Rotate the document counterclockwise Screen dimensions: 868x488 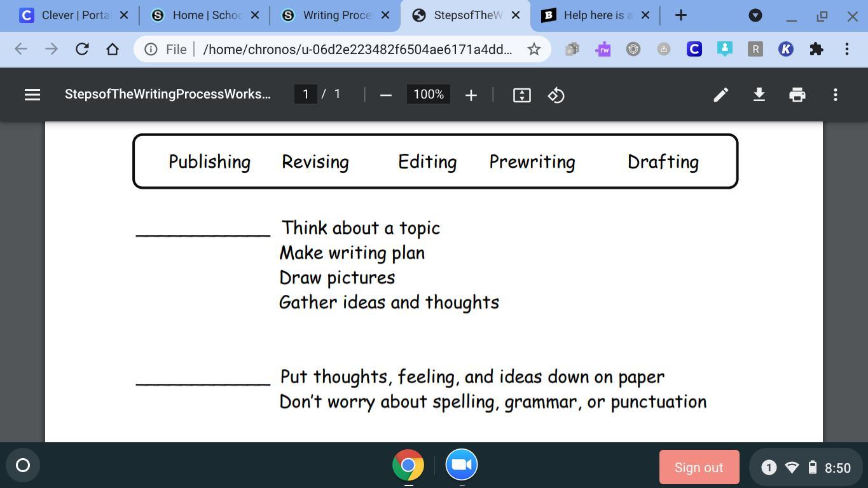click(x=556, y=95)
